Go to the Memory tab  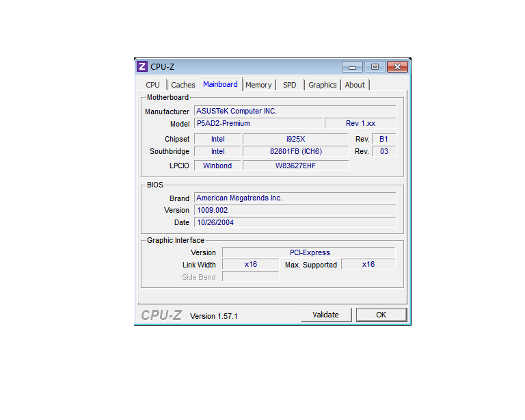[x=258, y=85]
